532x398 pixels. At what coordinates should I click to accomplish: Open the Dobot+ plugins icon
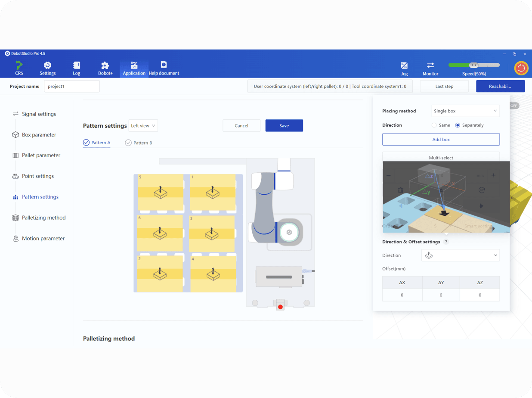click(x=105, y=68)
